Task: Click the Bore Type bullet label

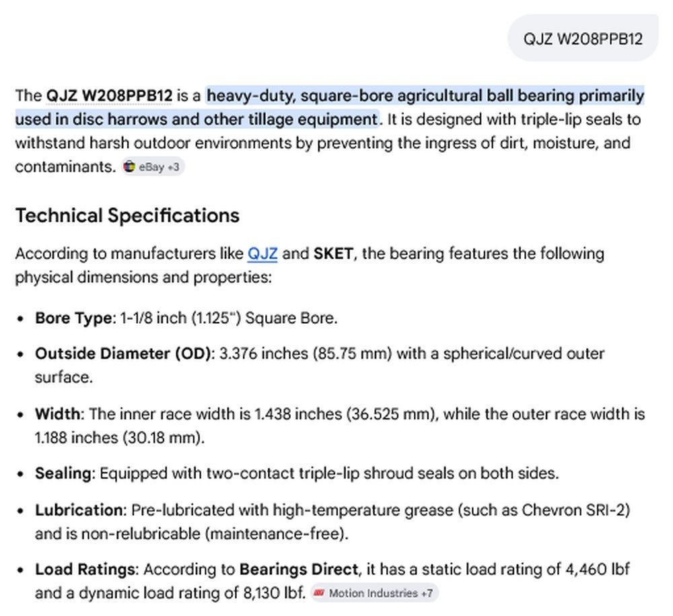Action: pyautogui.click(x=73, y=318)
